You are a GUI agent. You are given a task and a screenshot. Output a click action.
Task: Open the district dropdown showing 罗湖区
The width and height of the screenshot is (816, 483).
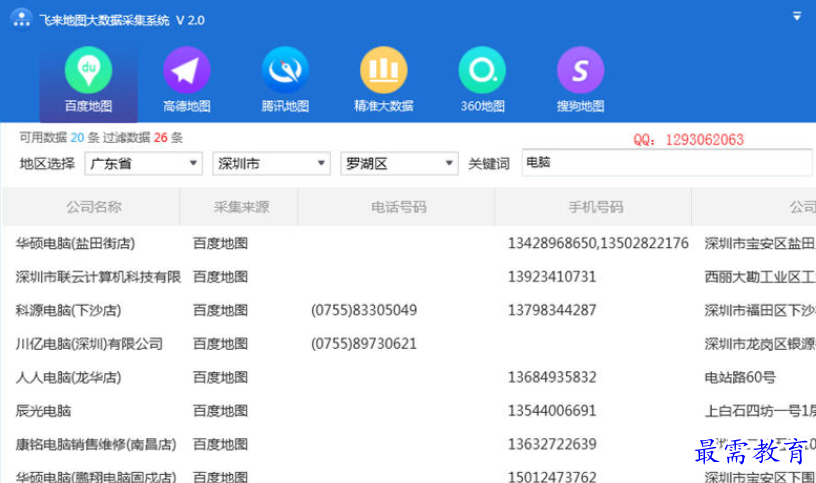[x=399, y=163]
